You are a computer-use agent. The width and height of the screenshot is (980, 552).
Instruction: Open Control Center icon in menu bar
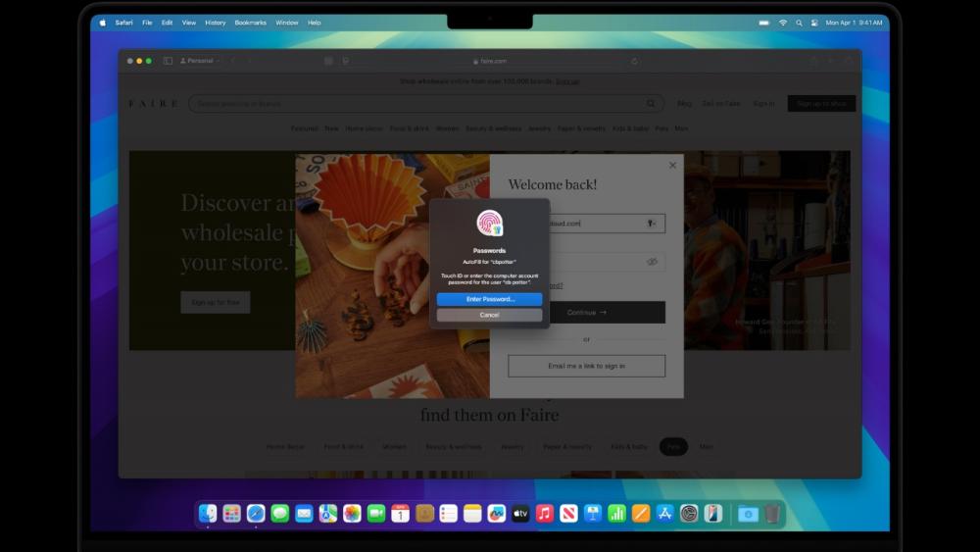[x=814, y=23]
